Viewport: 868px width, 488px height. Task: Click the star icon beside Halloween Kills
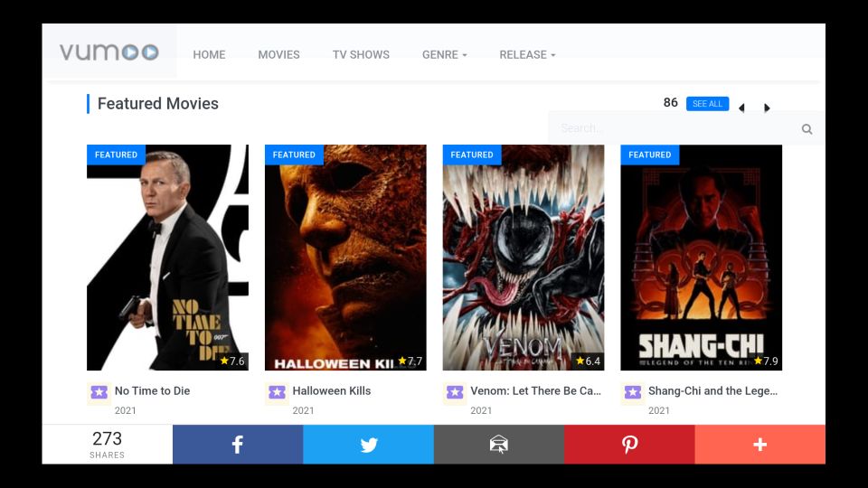click(x=277, y=392)
